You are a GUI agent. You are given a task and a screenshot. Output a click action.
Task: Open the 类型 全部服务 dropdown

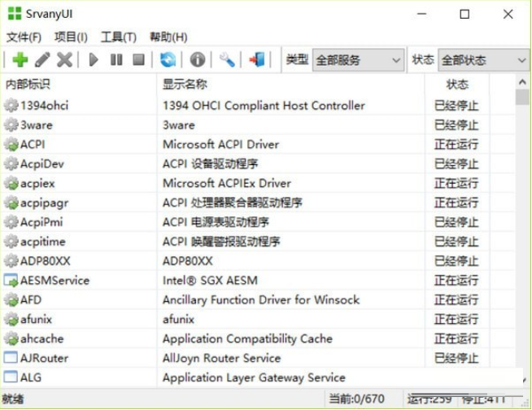click(x=358, y=60)
